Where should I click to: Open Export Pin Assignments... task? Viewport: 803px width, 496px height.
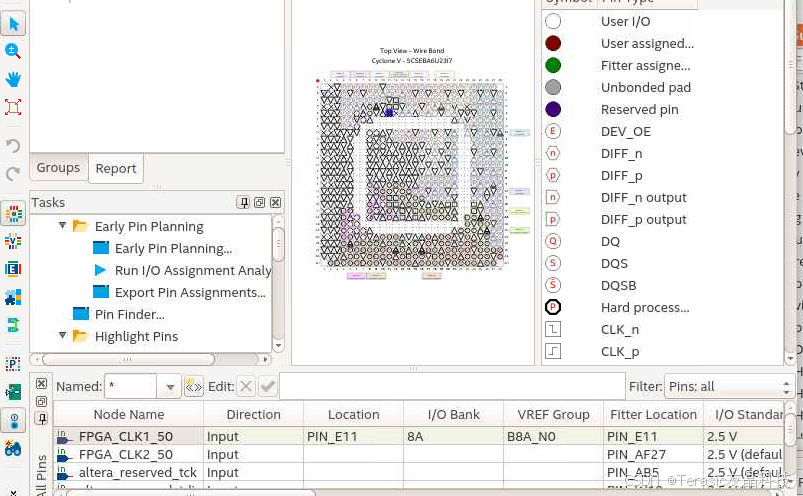click(190, 292)
